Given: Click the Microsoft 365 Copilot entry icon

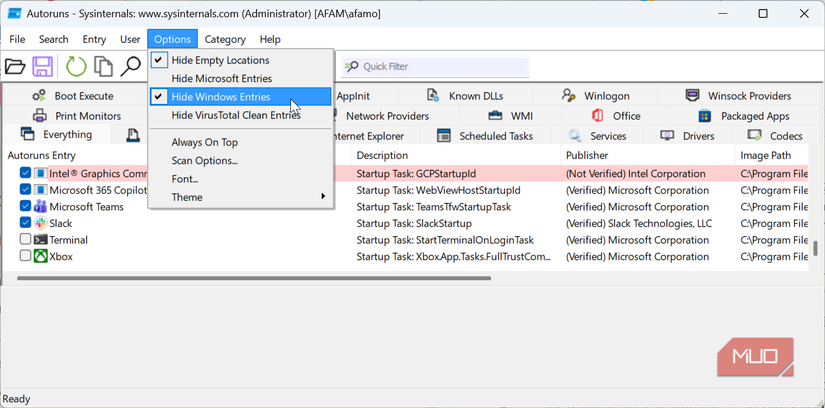Looking at the screenshot, I should coord(41,190).
